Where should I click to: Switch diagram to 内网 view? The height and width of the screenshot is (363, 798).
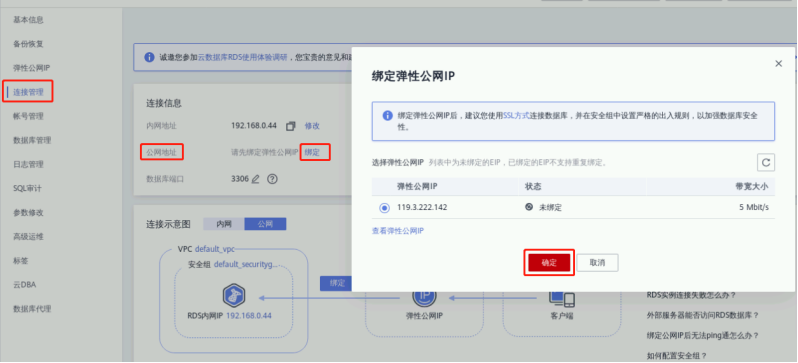pos(223,224)
